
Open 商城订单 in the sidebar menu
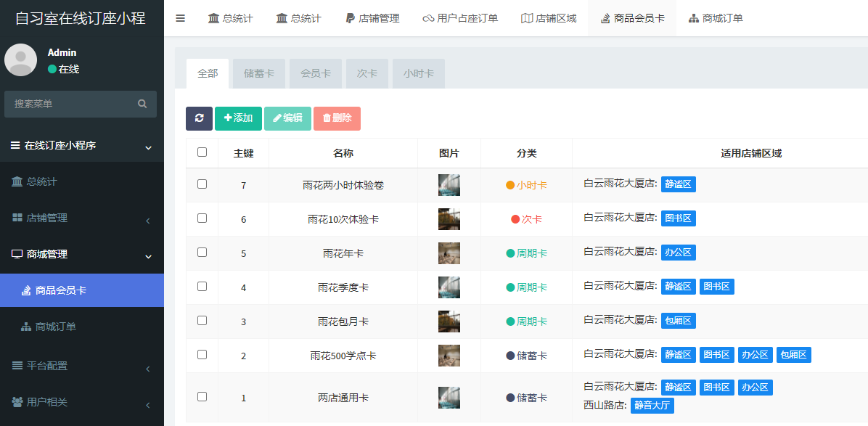point(56,327)
